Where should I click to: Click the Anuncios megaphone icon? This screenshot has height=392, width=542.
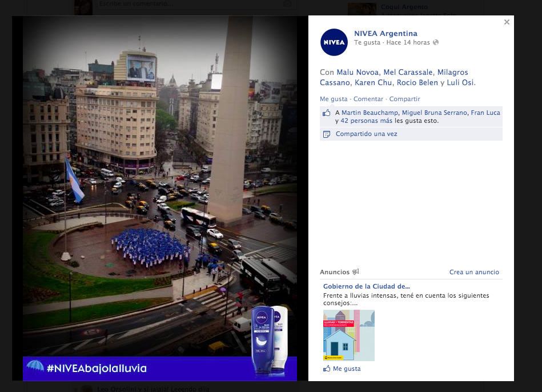click(x=356, y=272)
